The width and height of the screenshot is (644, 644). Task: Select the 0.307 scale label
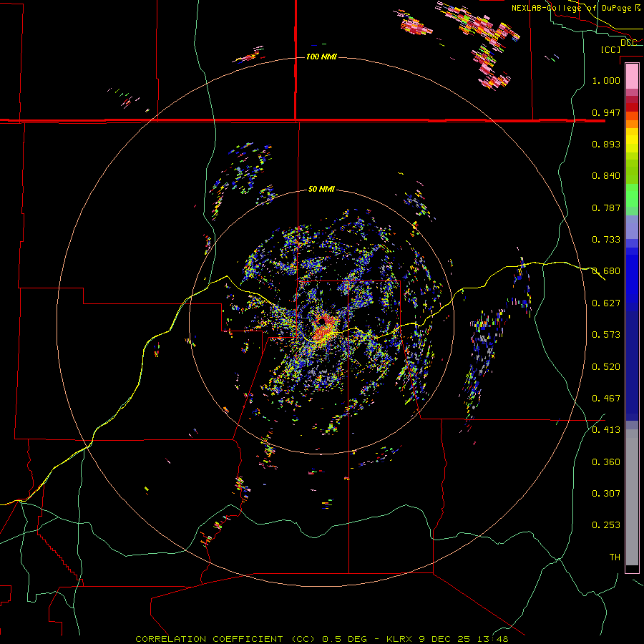coord(606,494)
